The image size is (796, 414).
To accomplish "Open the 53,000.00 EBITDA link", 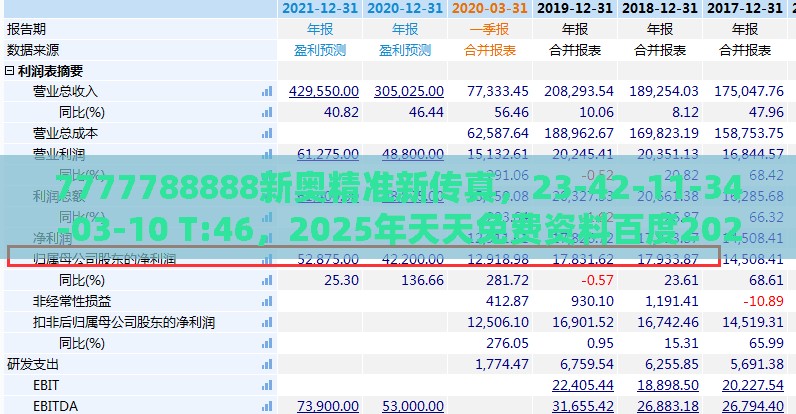I will point(413,406).
